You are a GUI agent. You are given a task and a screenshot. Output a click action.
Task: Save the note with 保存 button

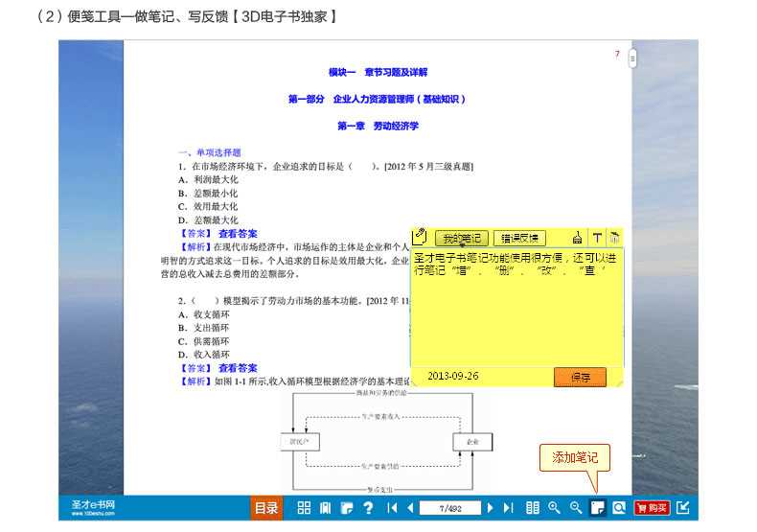coord(580,378)
